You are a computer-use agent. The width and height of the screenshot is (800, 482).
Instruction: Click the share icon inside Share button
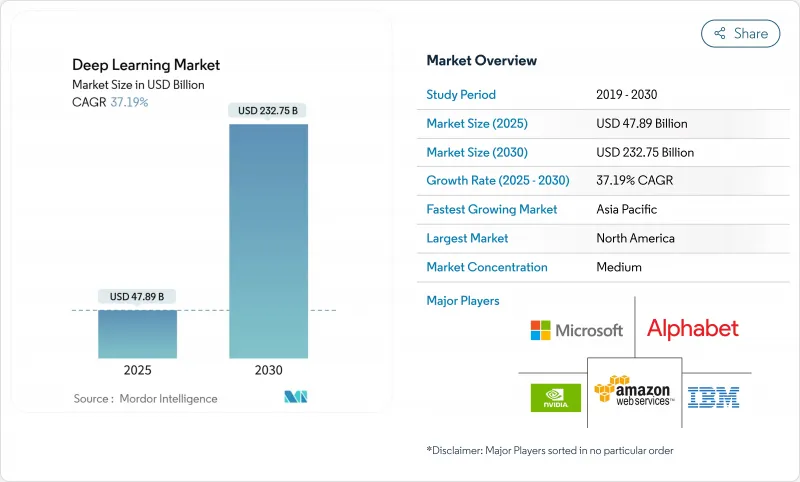point(719,33)
